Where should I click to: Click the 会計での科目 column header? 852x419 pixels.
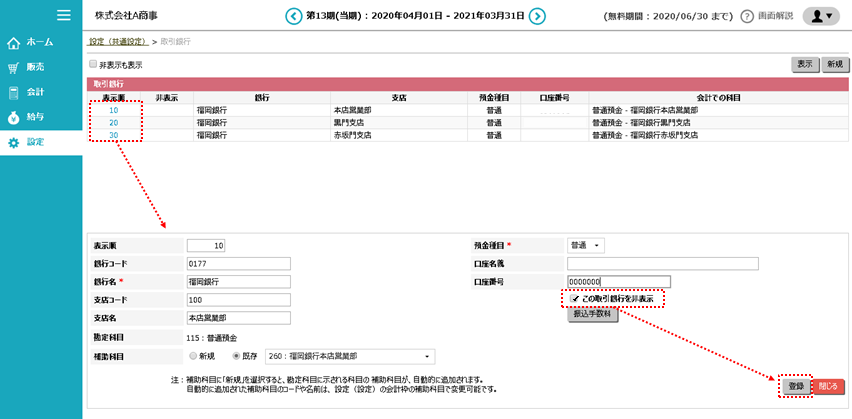(x=719, y=98)
